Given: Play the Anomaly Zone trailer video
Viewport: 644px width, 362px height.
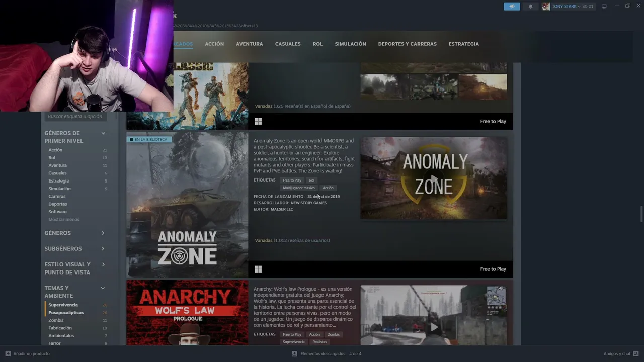Looking at the screenshot, I should pos(434,178).
